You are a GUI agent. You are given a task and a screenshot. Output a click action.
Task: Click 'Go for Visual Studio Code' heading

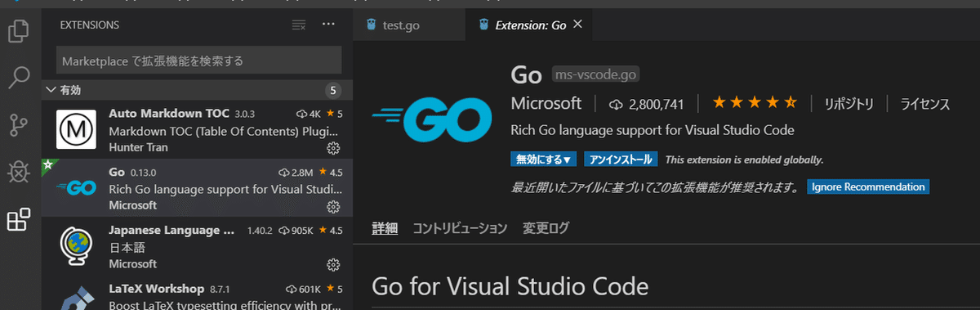[x=510, y=286]
